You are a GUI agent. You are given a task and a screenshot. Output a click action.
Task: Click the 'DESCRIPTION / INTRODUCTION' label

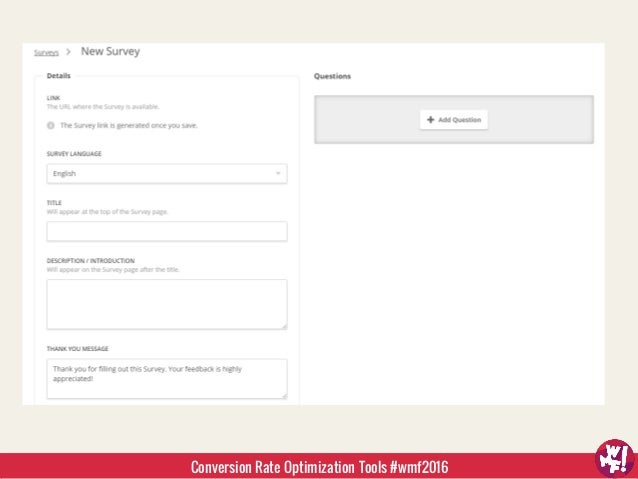coord(91,260)
